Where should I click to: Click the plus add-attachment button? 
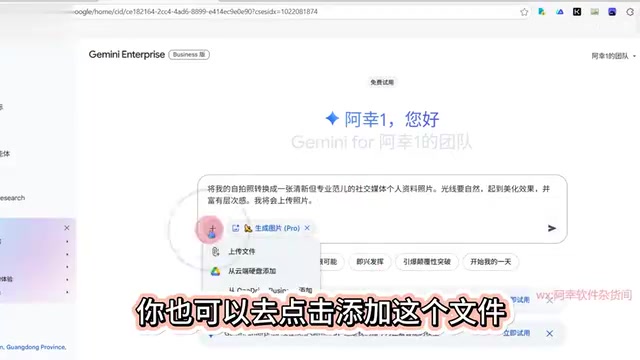pyautogui.click(x=212, y=228)
